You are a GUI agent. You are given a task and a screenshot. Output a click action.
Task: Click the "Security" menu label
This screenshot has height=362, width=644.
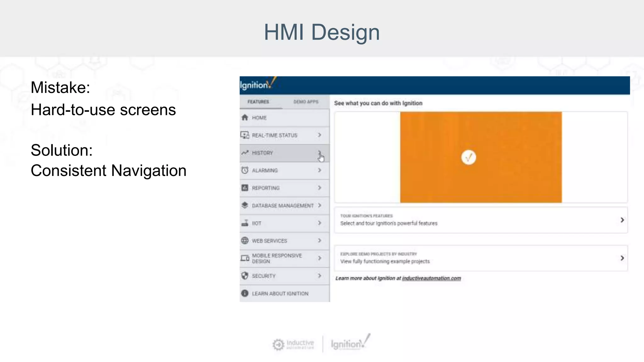264,276
